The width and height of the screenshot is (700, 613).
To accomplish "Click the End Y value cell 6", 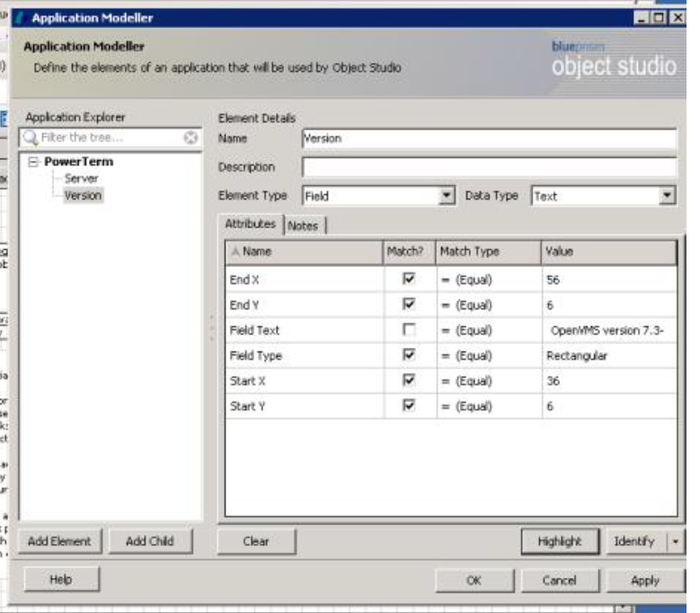I will tap(609, 306).
